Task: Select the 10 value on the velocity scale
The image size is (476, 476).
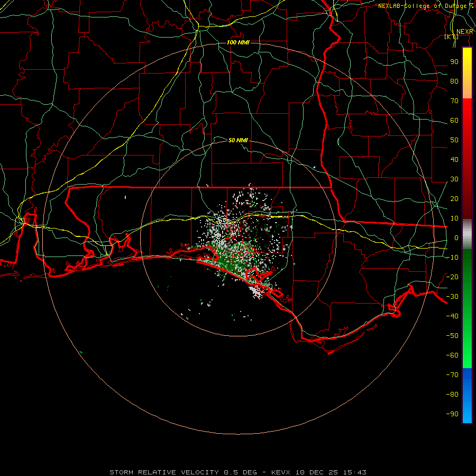Action: coord(454,218)
